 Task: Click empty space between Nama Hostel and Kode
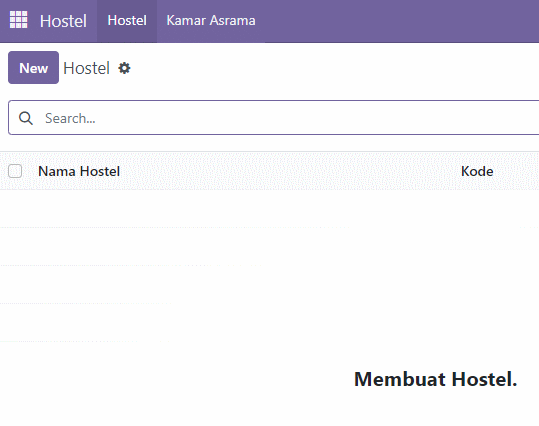coord(290,171)
